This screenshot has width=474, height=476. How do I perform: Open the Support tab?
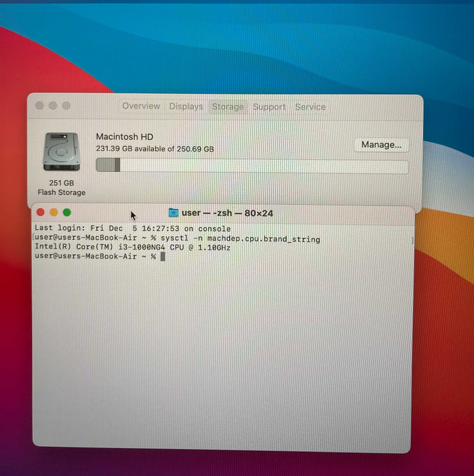269,107
